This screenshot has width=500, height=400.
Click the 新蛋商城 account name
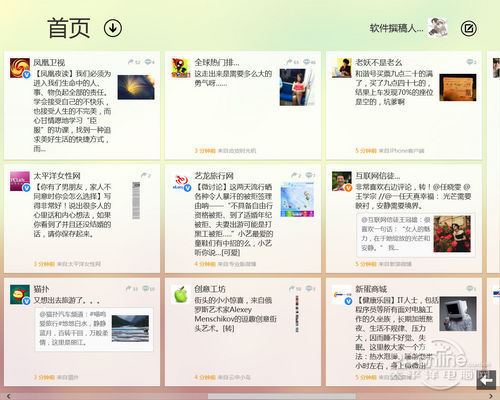[x=371, y=289]
